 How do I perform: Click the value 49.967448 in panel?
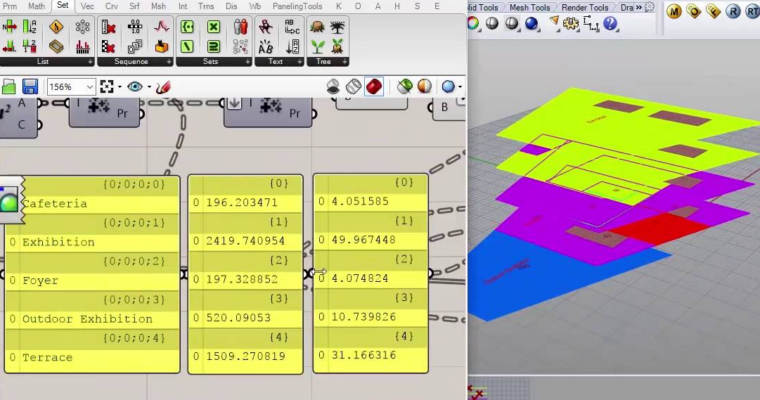click(x=364, y=240)
